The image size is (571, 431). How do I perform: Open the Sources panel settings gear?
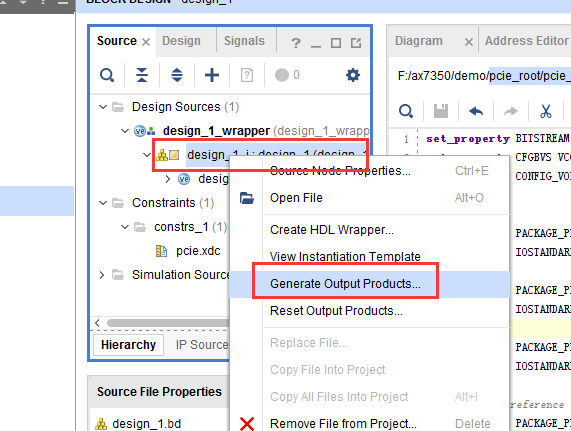(x=353, y=75)
